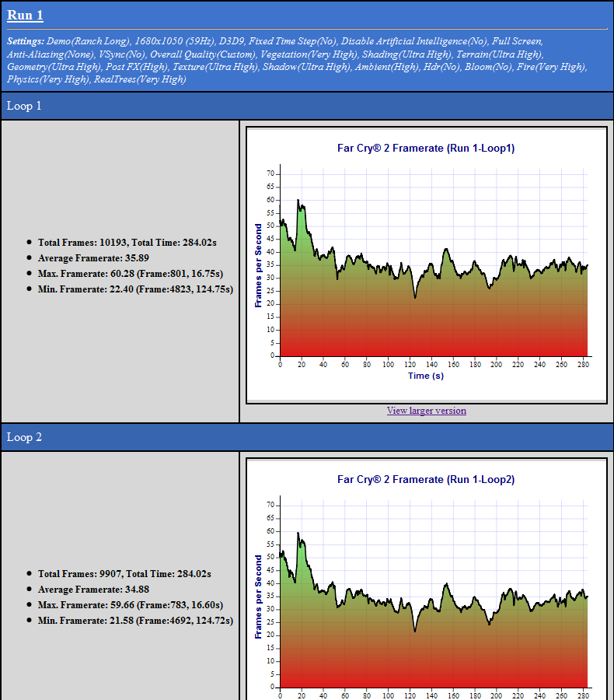Click the Settings label in Run 1

click(x=26, y=41)
